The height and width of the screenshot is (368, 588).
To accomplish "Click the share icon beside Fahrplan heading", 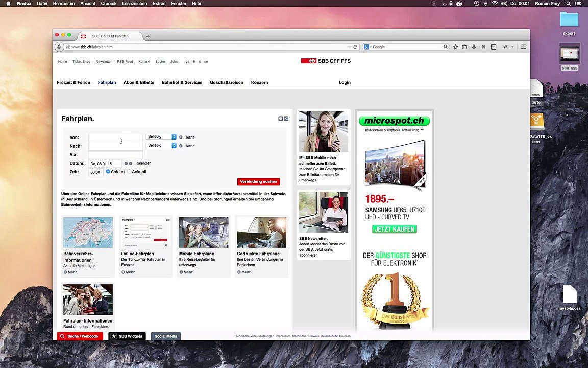I will tap(286, 119).
